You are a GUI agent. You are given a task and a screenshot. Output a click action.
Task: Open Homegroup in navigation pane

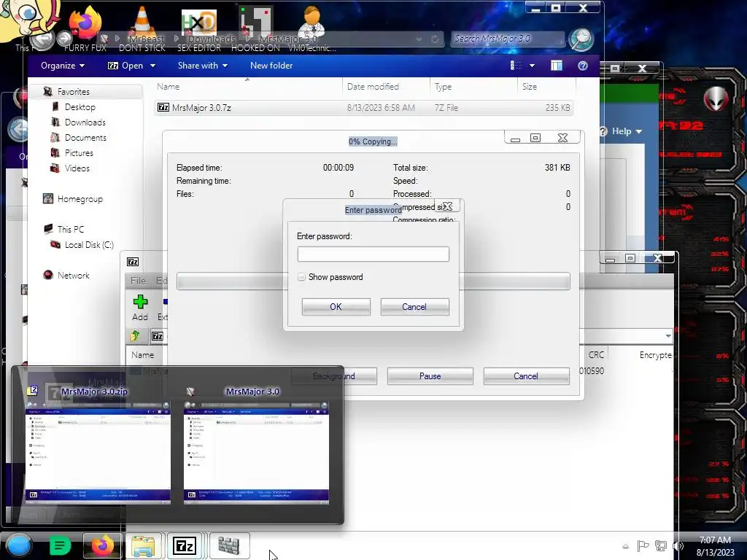[x=80, y=199]
